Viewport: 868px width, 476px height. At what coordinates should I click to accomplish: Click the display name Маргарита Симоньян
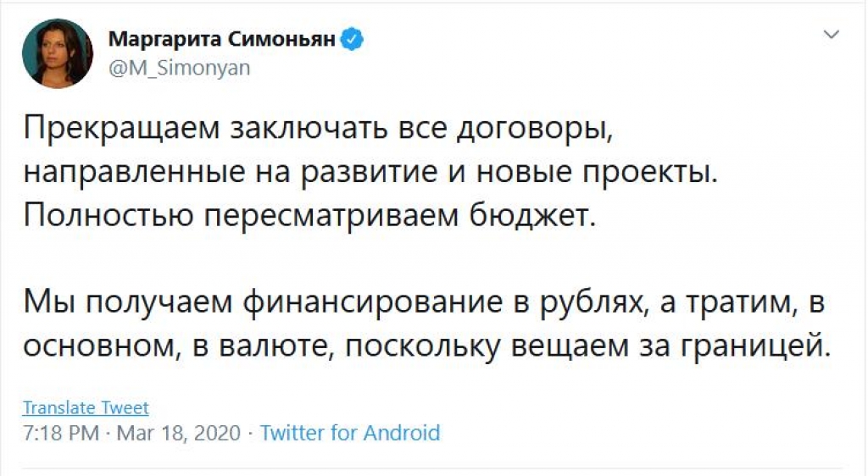(222, 39)
